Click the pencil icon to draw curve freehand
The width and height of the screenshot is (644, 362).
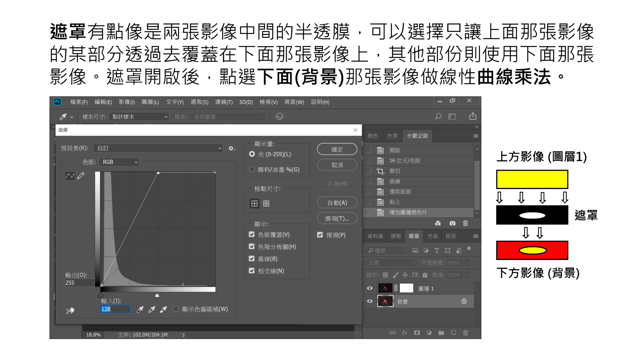pyautogui.click(x=81, y=176)
